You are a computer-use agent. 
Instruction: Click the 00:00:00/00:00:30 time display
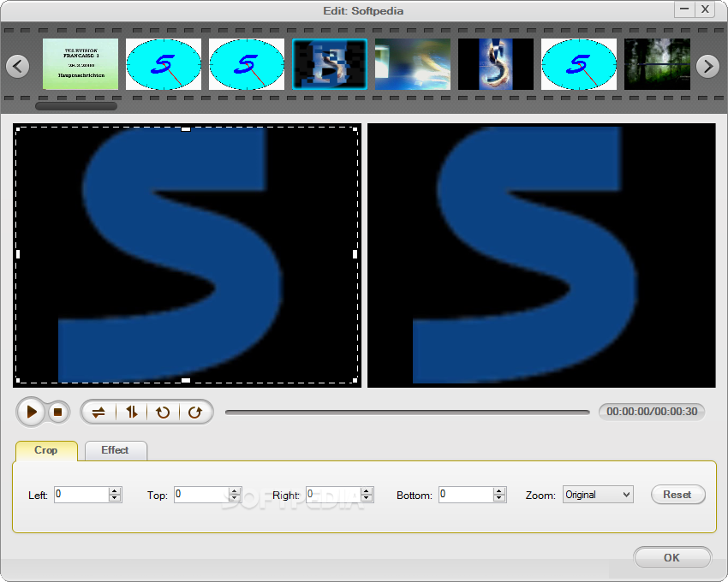652,412
